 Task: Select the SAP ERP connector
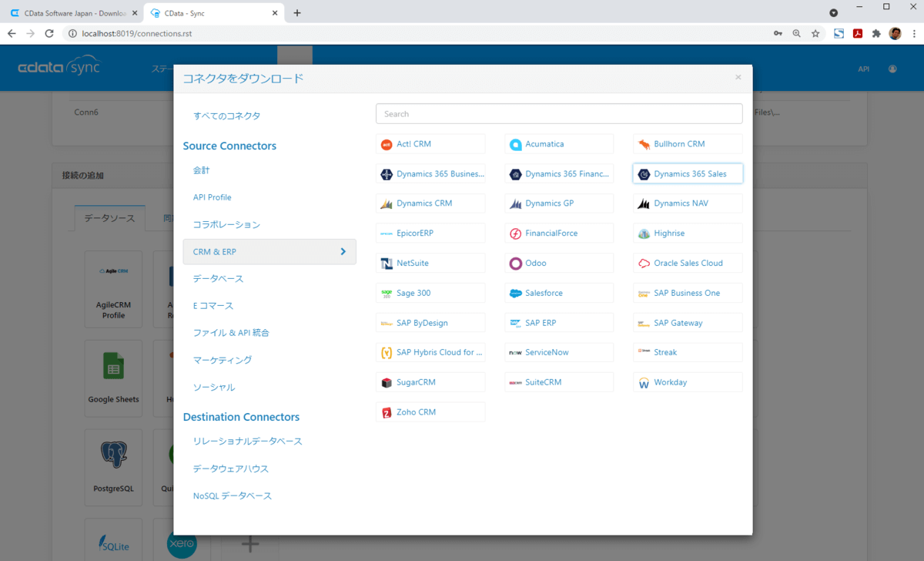tap(559, 323)
